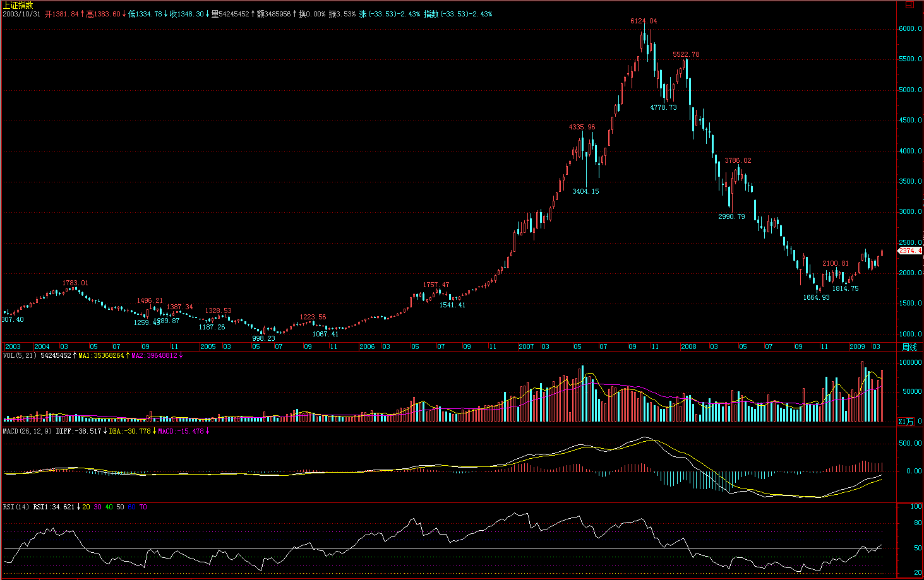Click the MA1:35368264 volume average
Screen dimensions: 924x580
tap(101, 356)
